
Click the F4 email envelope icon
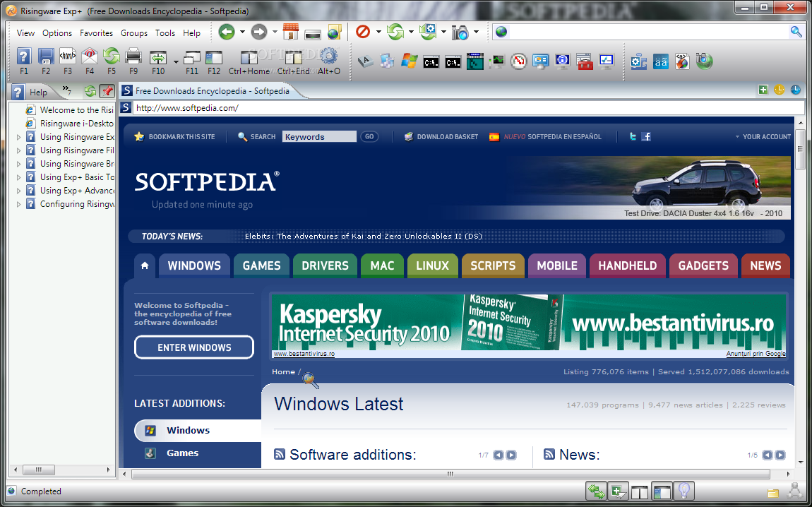coord(90,55)
